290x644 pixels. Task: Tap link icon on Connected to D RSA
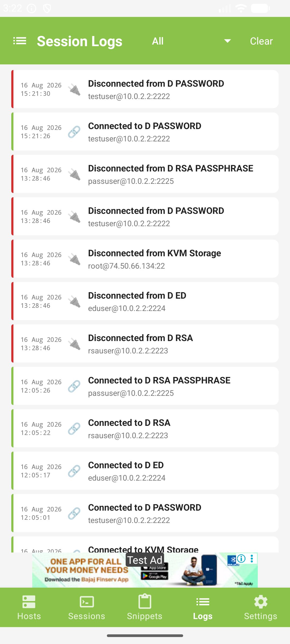(74, 429)
